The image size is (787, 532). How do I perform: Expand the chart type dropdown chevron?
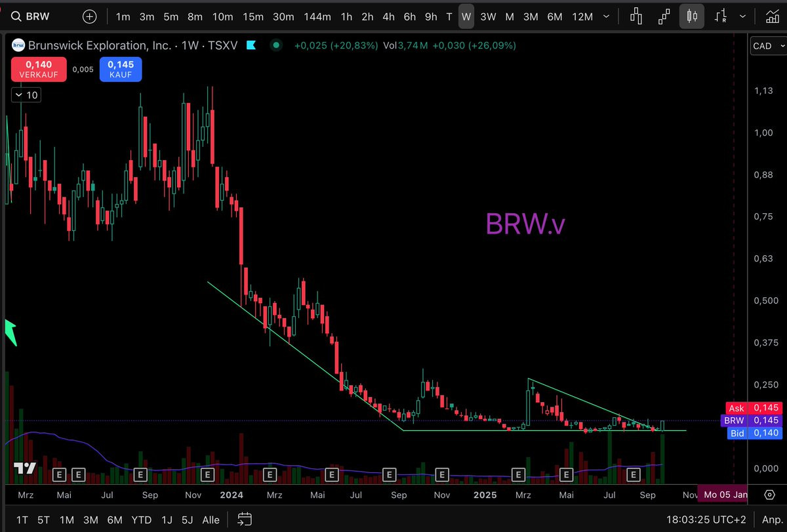point(742,16)
